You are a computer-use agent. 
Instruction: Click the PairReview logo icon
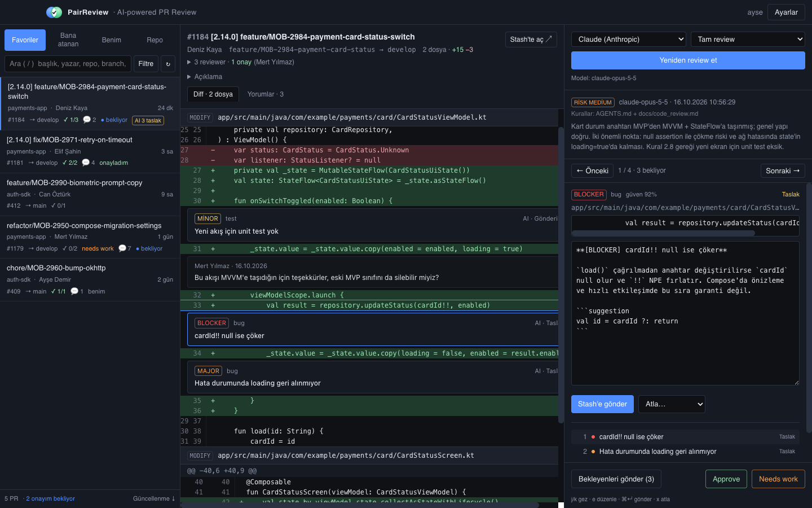click(54, 12)
